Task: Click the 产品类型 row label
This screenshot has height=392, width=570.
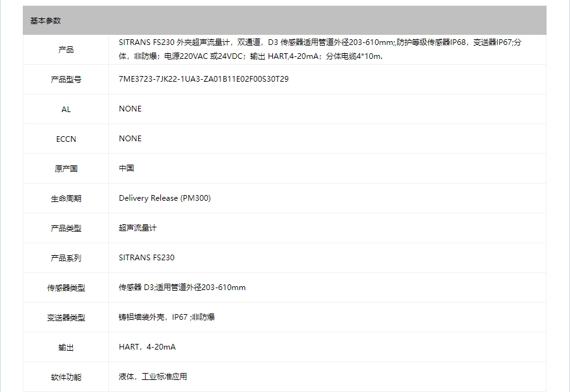Action: tap(66, 229)
